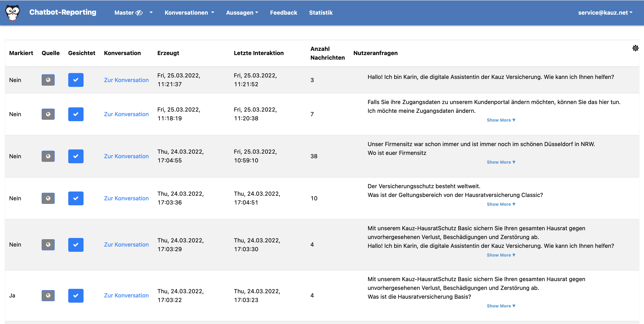The height and width of the screenshot is (324, 644).
Task: Click text 'Ich möchte meine Zugangsdaten ändern.'
Action: click(x=421, y=111)
